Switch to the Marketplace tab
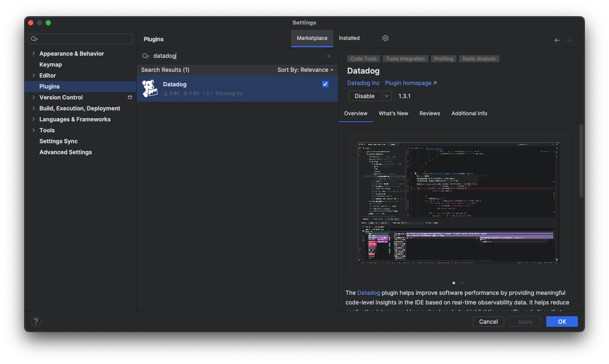 pos(312,38)
